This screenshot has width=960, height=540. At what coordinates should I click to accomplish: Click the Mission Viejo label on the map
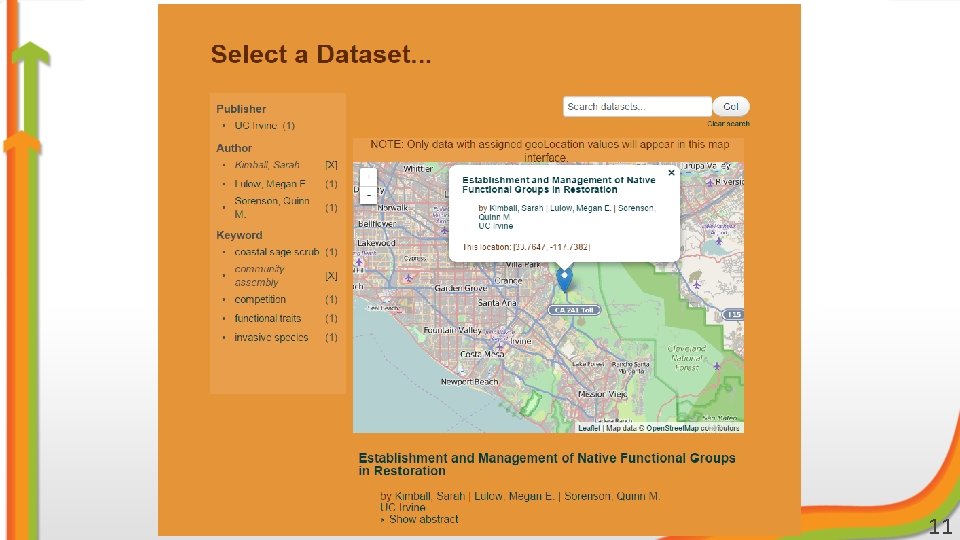tap(602, 394)
